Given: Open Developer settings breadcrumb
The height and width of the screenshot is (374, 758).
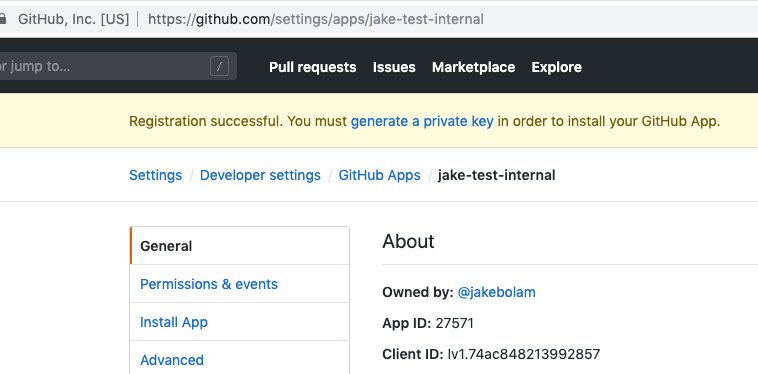Looking at the screenshot, I should pyautogui.click(x=260, y=175).
